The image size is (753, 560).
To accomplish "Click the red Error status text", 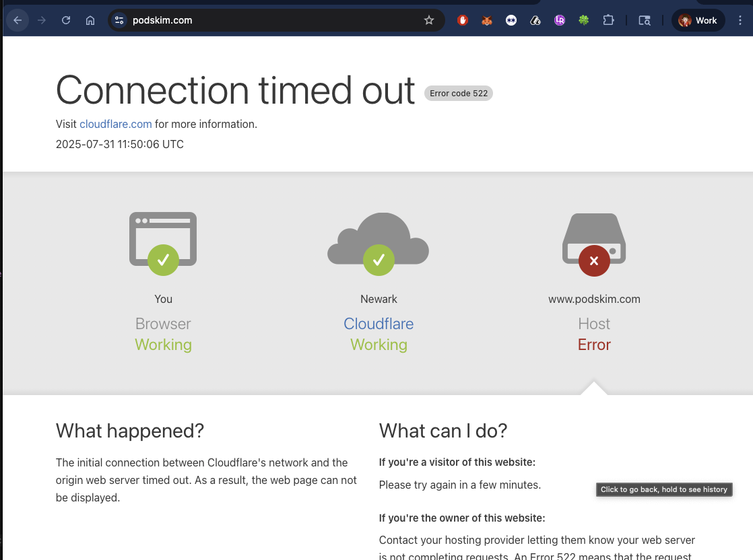I will [594, 345].
